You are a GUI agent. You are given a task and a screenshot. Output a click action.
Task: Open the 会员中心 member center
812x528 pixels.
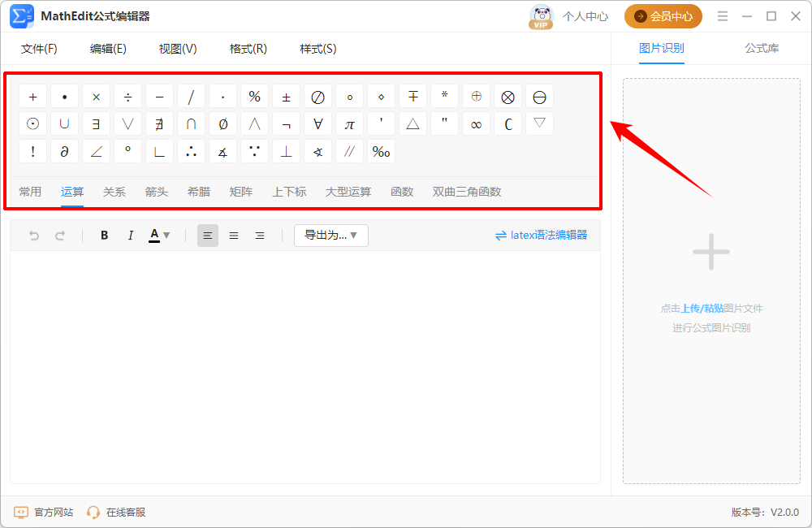[x=663, y=16]
